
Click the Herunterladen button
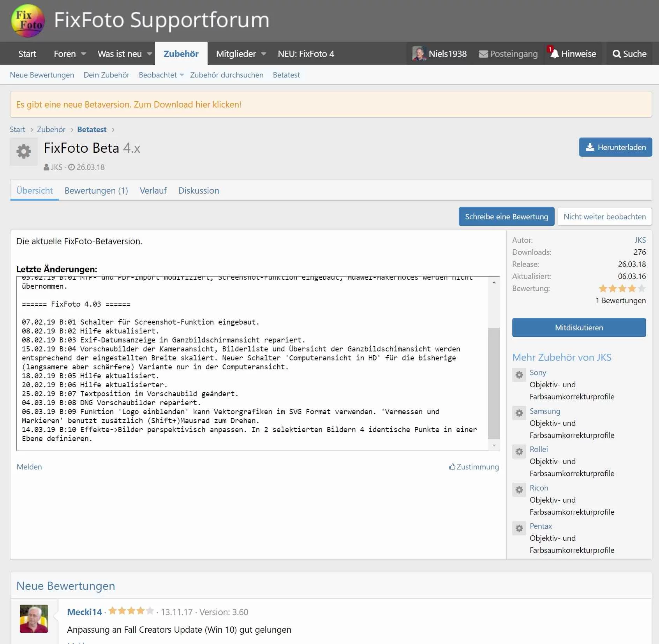[x=615, y=147]
